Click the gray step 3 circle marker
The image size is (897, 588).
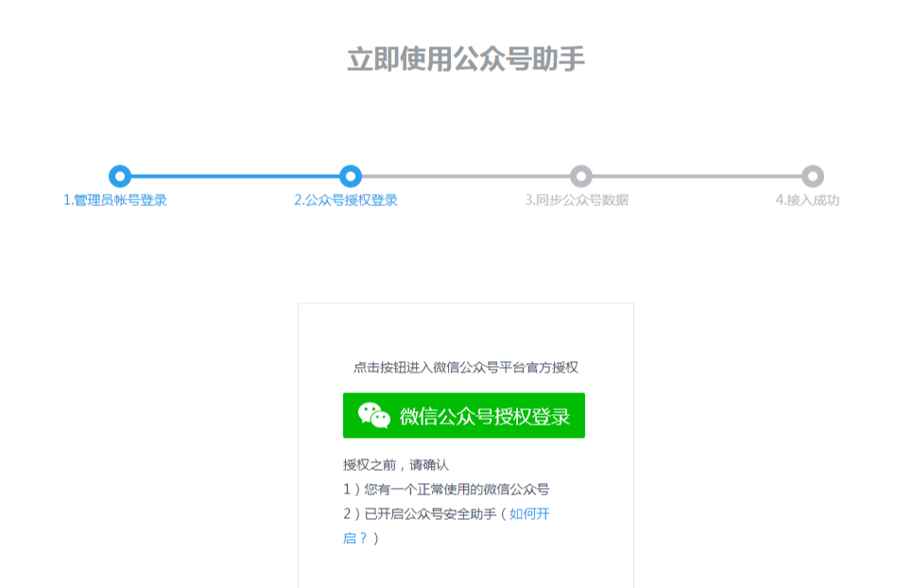[x=581, y=176]
